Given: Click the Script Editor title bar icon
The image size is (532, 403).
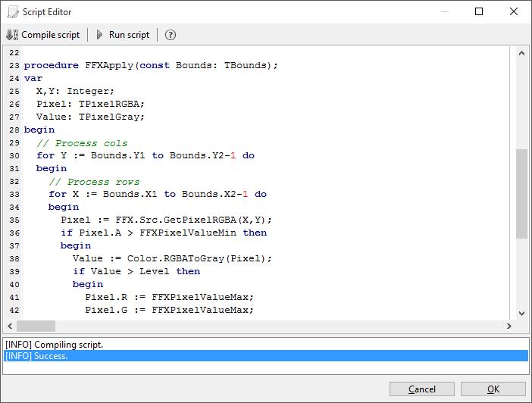Looking at the screenshot, I should coord(13,12).
